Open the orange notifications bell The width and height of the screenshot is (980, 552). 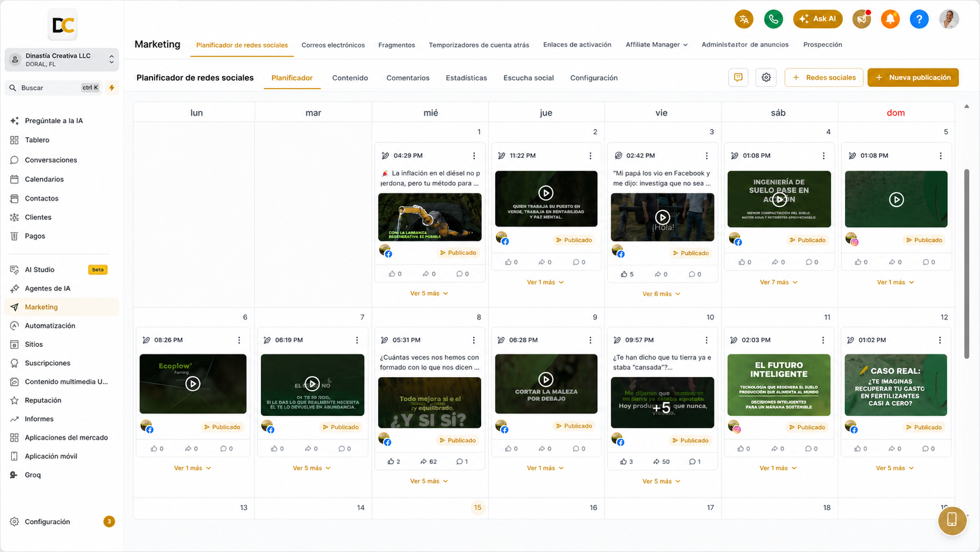(890, 19)
